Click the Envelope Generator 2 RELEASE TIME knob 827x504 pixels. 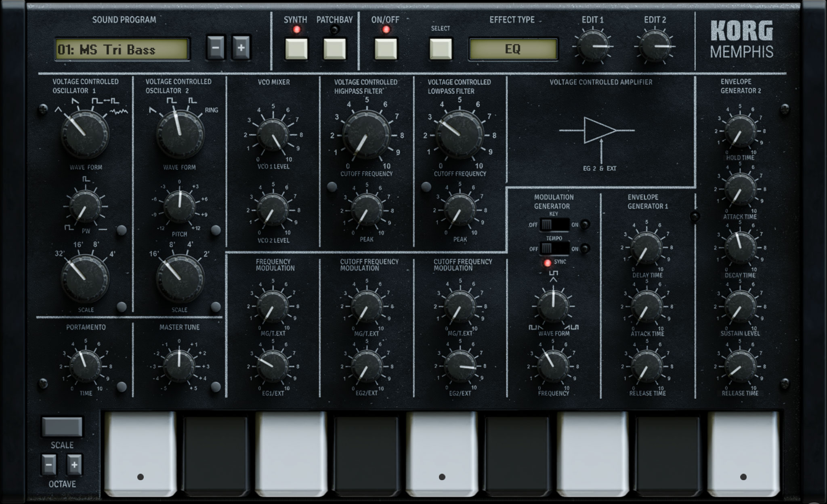tap(740, 366)
